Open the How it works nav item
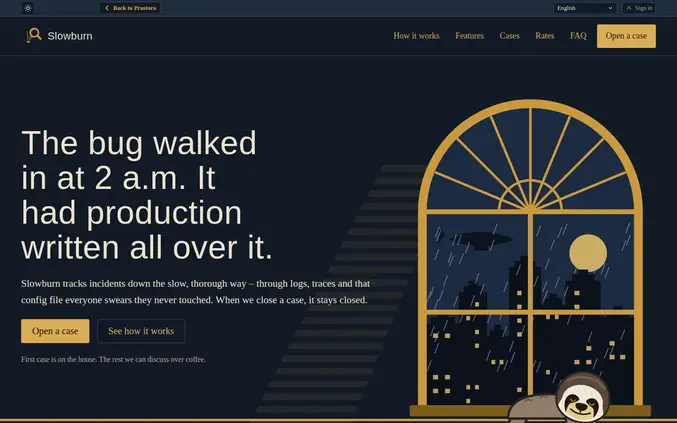 (416, 36)
